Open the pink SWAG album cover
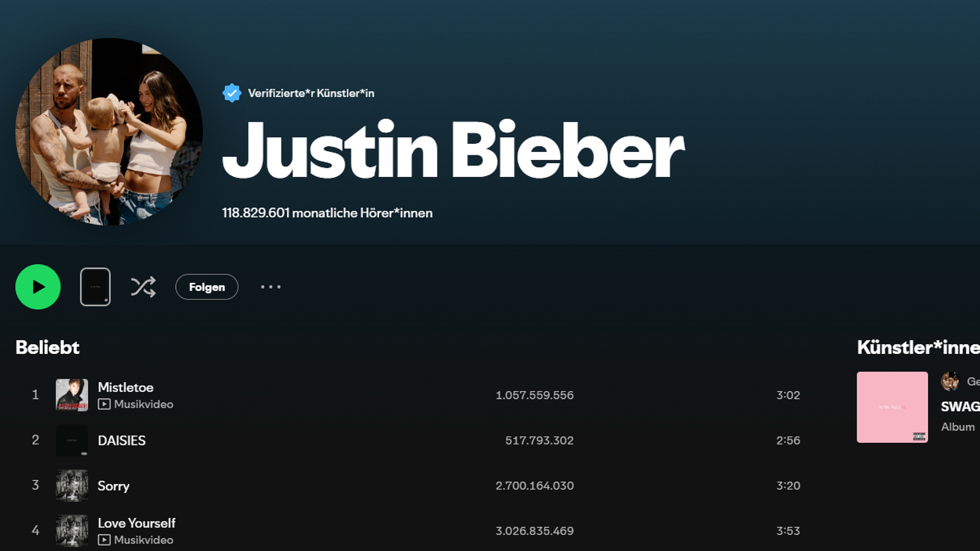Image resolution: width=980 pixels, height=551 pixels. (892, 407)
